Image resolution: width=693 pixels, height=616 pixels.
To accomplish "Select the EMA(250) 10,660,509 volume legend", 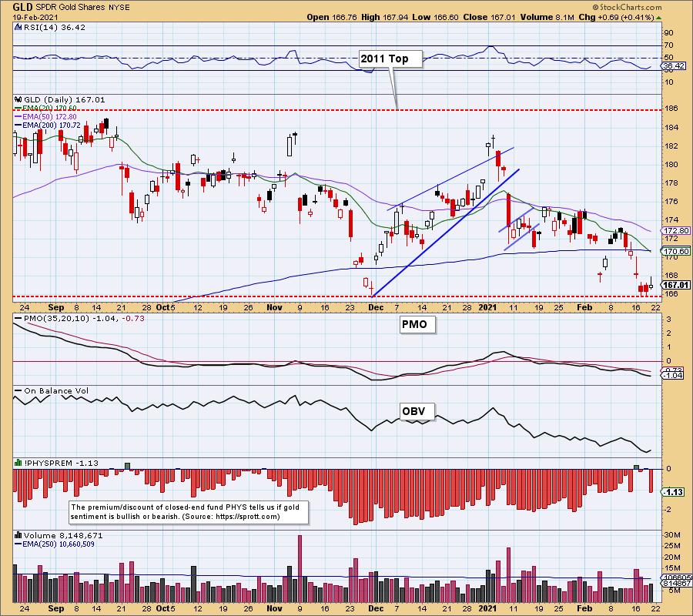I will [x=55, y=544].
